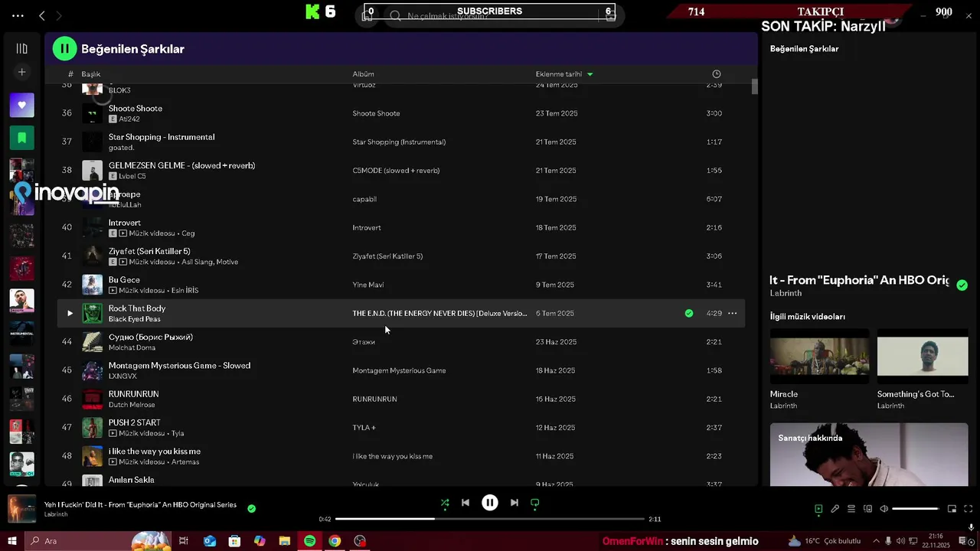Viewport: 980px width, 551px height.
Task: Open File Explorer from the taskbar
Action: [x=284, y=541]
